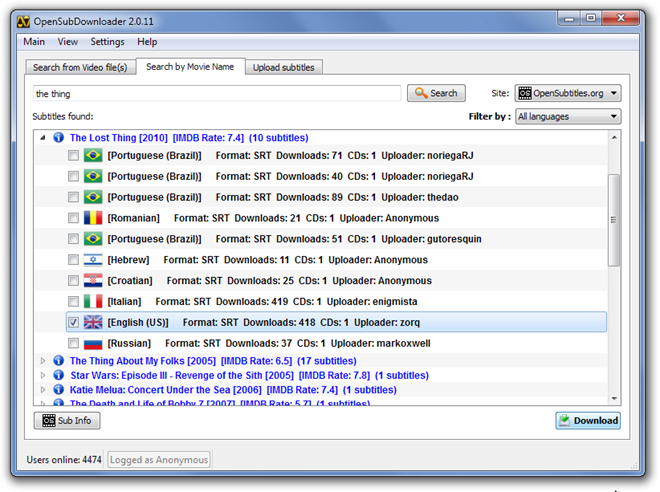Viewport: 660px width, 492px height.
Task: Select Katie Melua: Concert Under the Sea [2006] title
Action: coord(233,389)
